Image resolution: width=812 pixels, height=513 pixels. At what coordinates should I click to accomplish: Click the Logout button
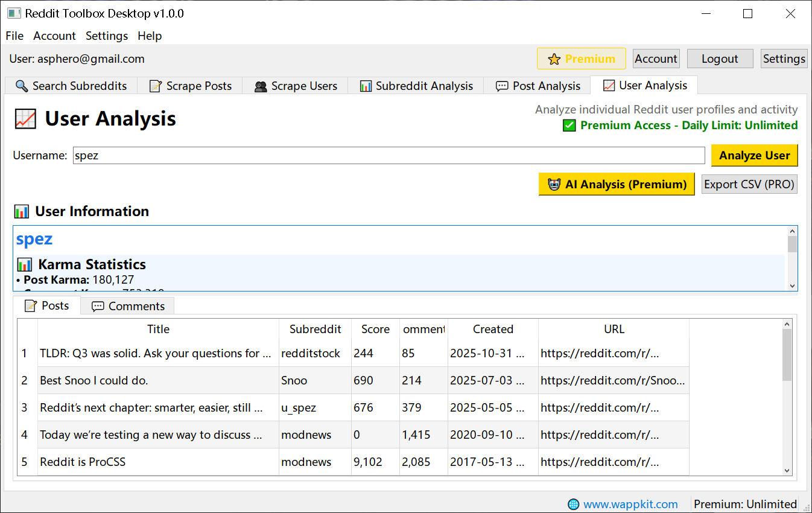(720, 59)
